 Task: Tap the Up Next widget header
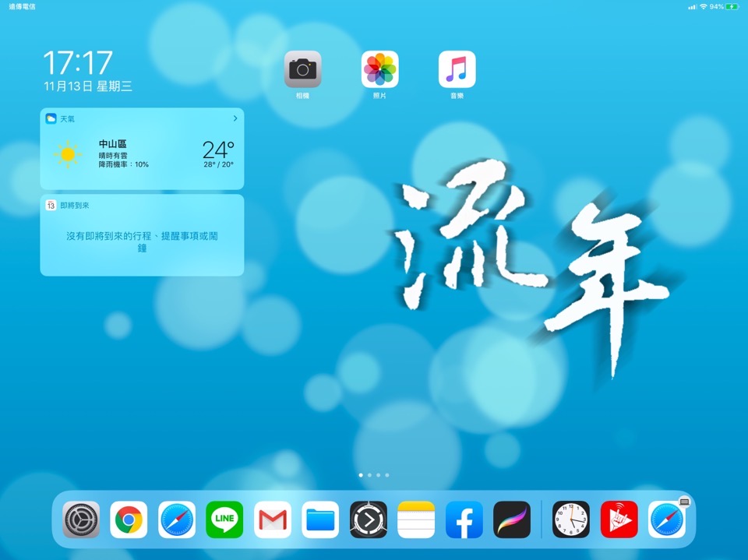click(74, 206)
